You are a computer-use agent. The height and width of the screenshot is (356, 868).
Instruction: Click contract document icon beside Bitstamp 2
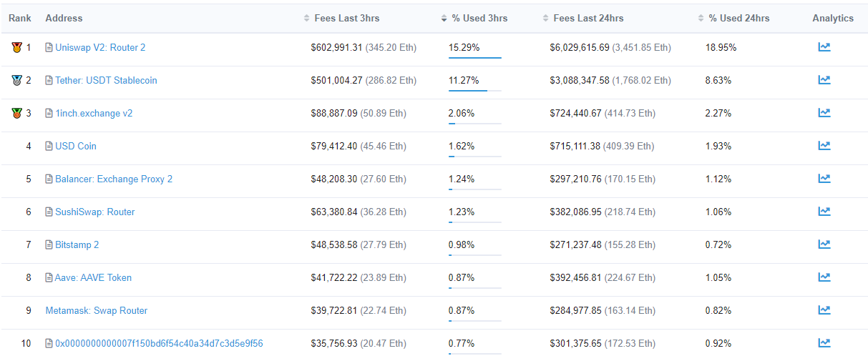pyautogui.click(x=49, y=245)
